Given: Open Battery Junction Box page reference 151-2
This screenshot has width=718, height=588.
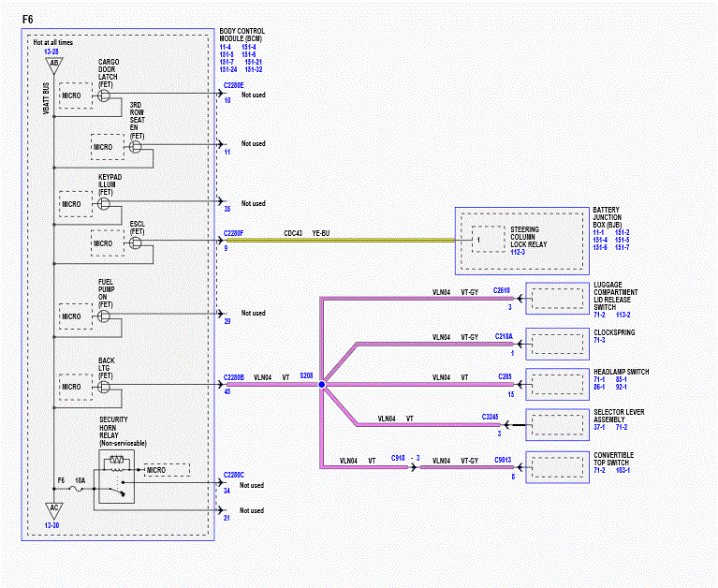Looking at the screenshot, I should point(623,232).
